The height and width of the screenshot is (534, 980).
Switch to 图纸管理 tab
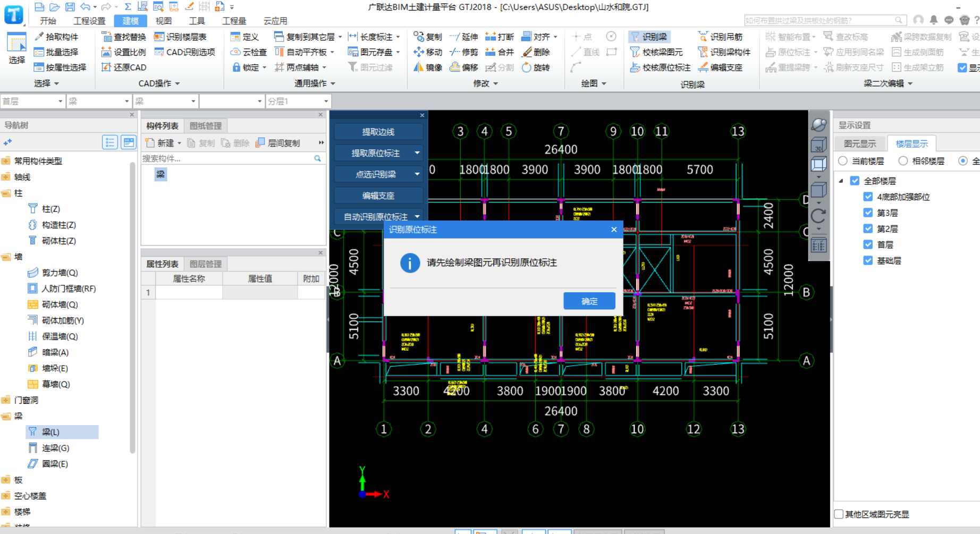[206, 126]
